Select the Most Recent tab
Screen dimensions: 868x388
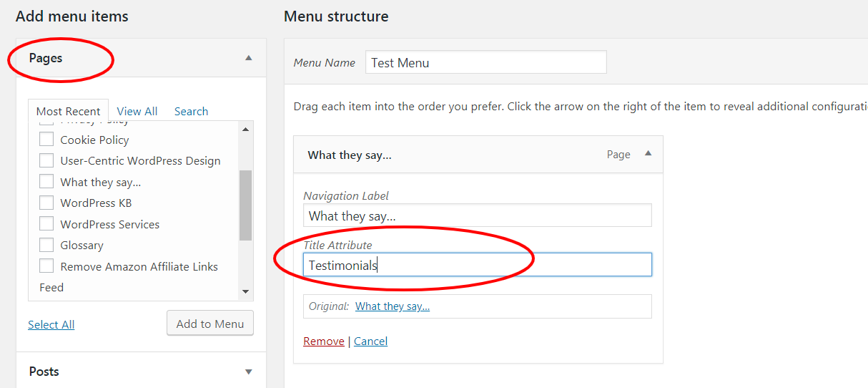(69, 111)
